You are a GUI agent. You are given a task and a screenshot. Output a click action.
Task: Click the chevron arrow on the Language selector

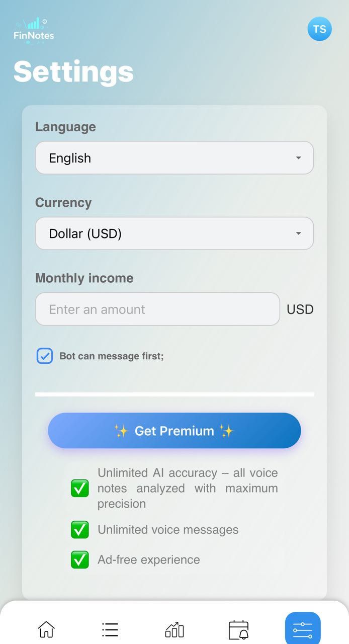tap(299, 157)
